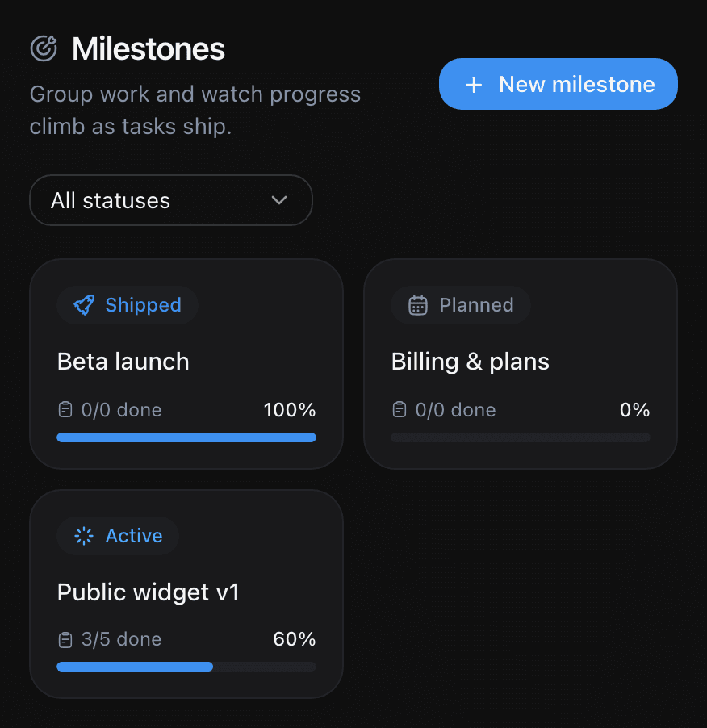Click the Public widget v1 progress bar
The width and height of the screenshot is (707, 728).
pyautogui.click(x=186, y=667)
